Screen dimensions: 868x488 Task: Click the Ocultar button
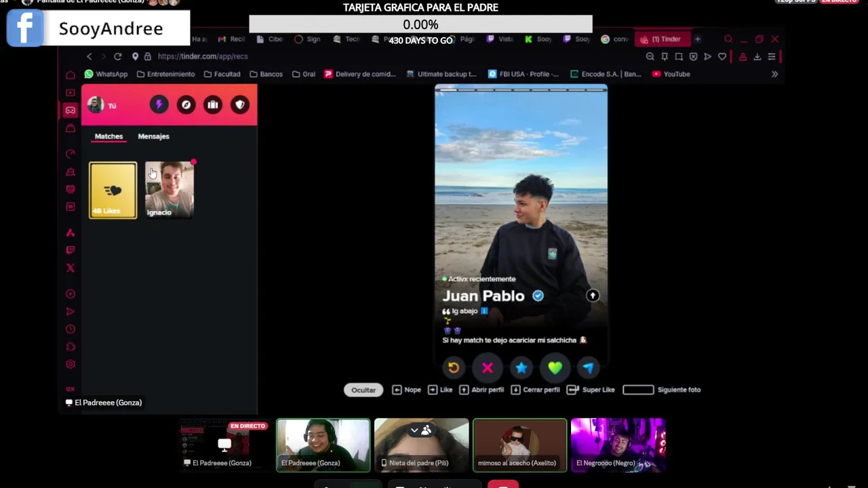pyautogui.click(x=363, y=390)
